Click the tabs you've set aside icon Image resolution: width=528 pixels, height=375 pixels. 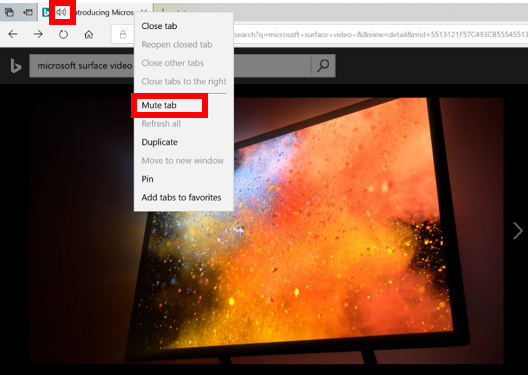coord(9,12)
